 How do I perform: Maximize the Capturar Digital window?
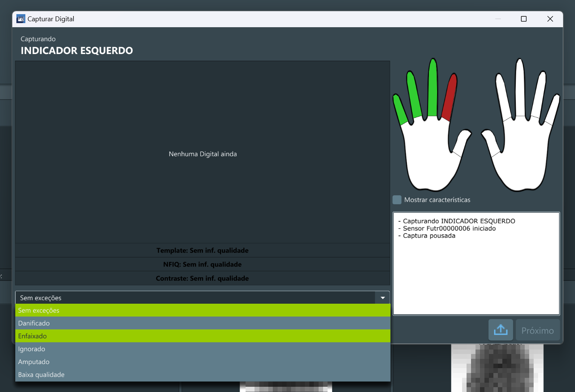tap(524, 19)
